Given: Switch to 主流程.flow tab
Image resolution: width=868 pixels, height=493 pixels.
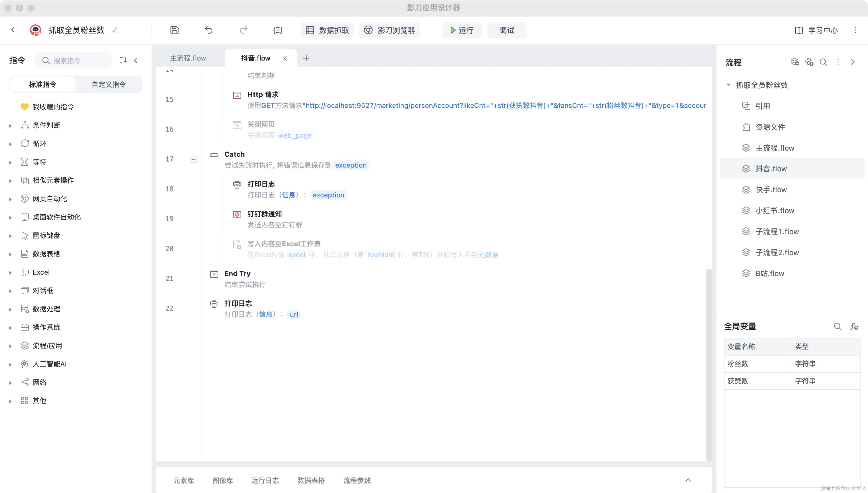Looking at the screenshot, I should [x=188, y=58].
